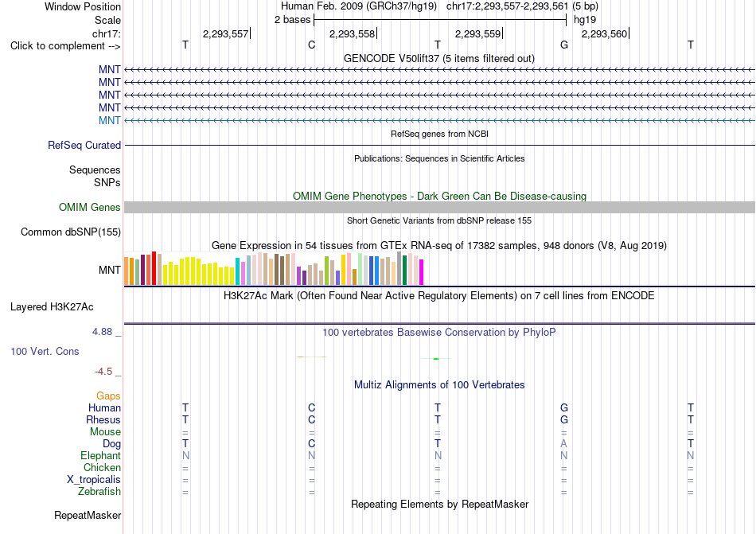Click the Elephant species label
Viewport: 756px width, 534px height.
(101, 455)
